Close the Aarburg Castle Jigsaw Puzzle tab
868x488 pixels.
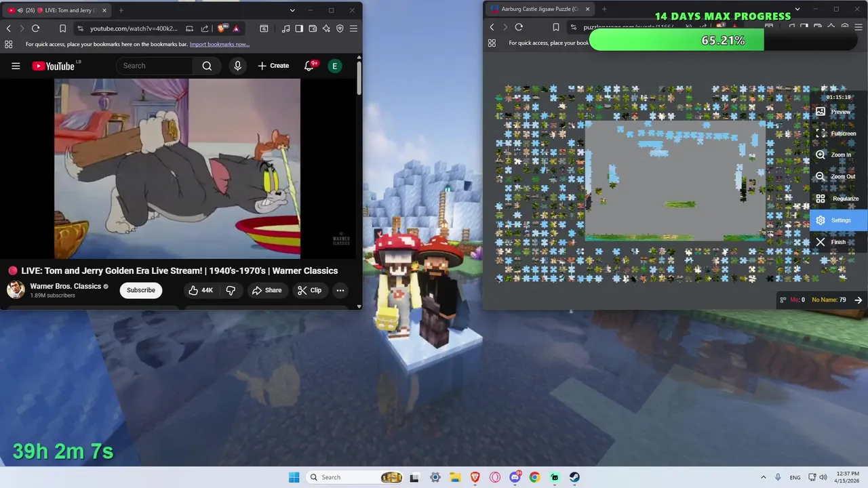pos(587,9)
